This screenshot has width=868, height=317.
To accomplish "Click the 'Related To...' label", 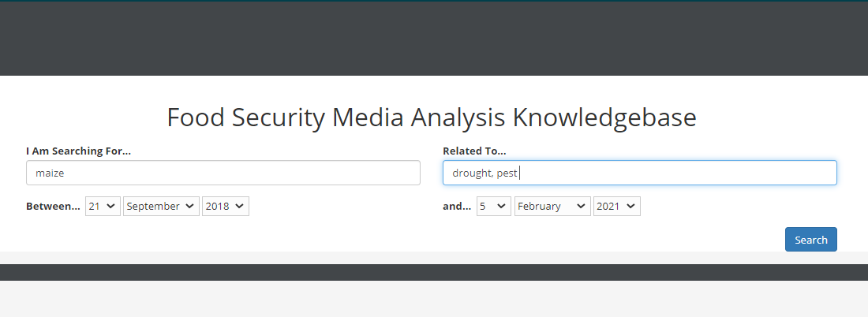I will click(x=474, y=151).
